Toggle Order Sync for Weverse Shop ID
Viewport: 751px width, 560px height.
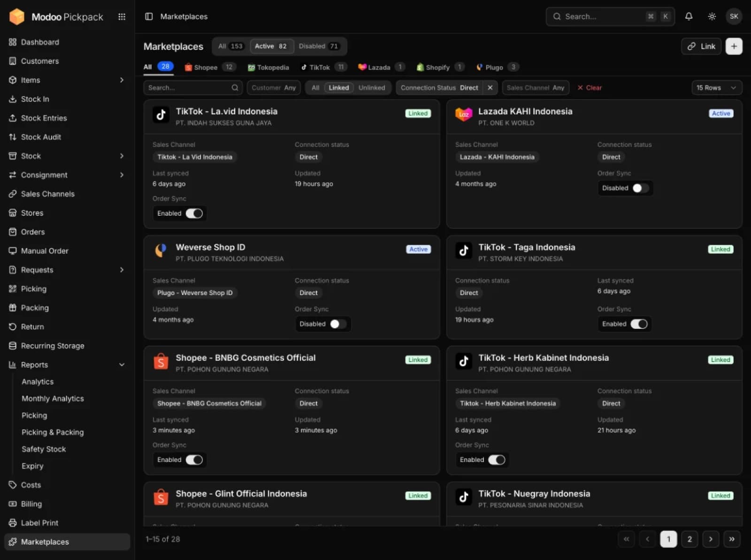pyautogui.click(x=337, y=324)
